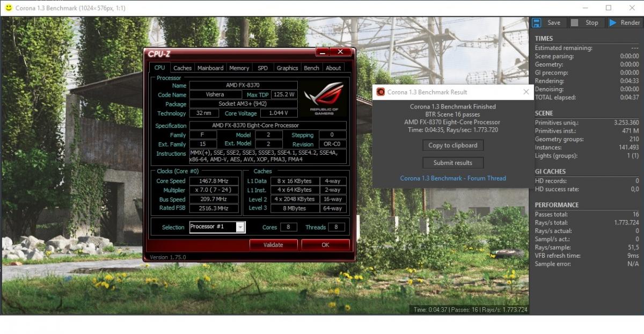
Task: Click the TOTAL elapsed 0:04:37 value
Action: (x=629, y=98)
